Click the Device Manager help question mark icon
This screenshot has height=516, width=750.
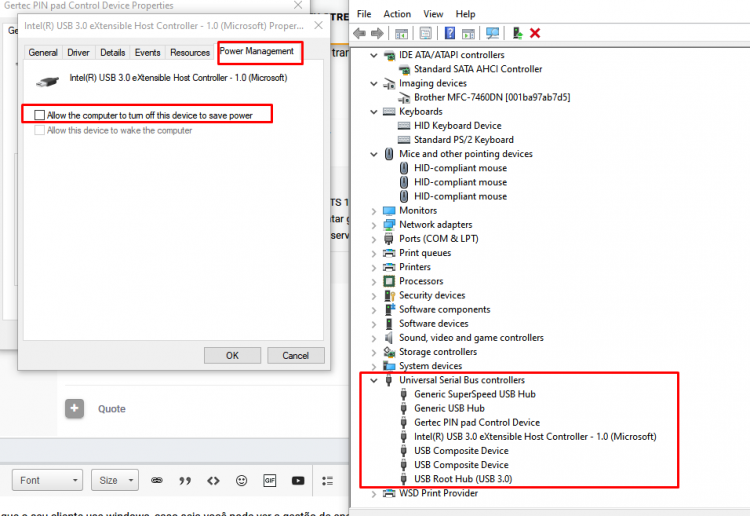(450, 33)
